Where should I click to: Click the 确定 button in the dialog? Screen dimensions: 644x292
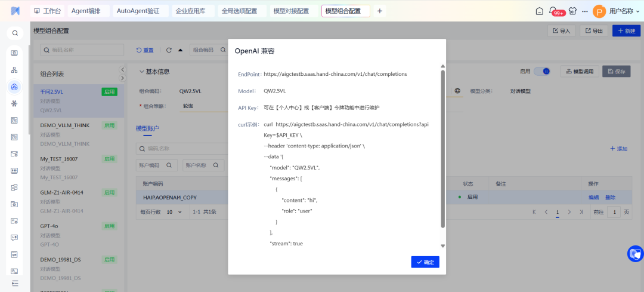point(425,262)
